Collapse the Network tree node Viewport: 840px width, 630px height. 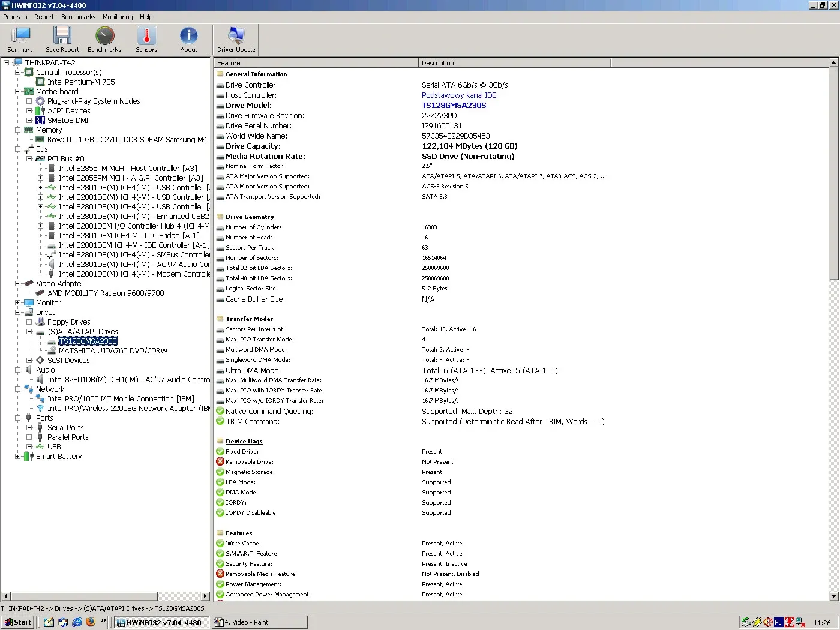pos(18,389)
